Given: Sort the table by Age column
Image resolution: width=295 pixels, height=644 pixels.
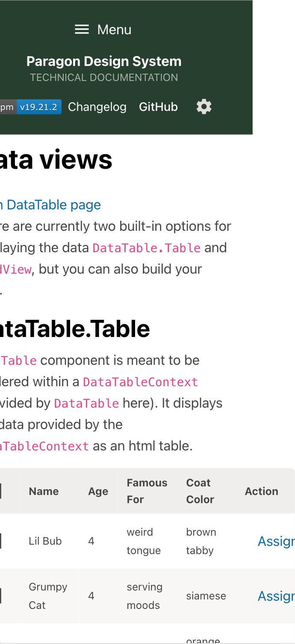Looking at the screenshot, I should pos(97,491).
